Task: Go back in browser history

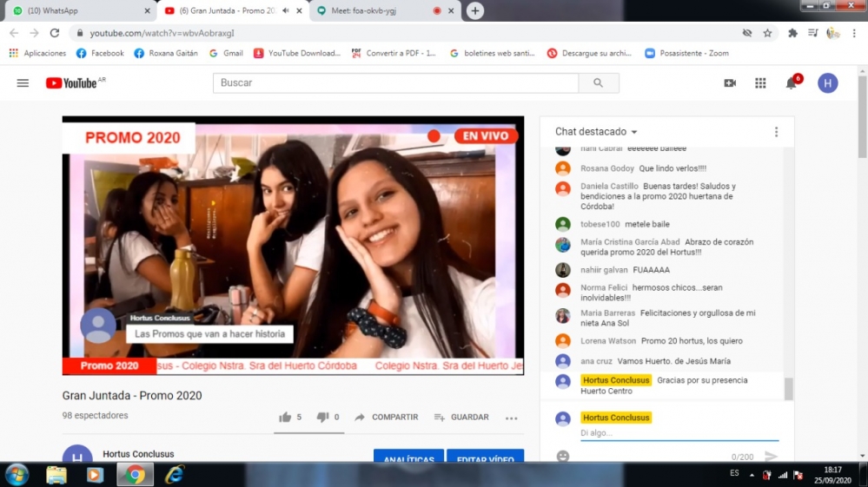Action: point(14,33)
